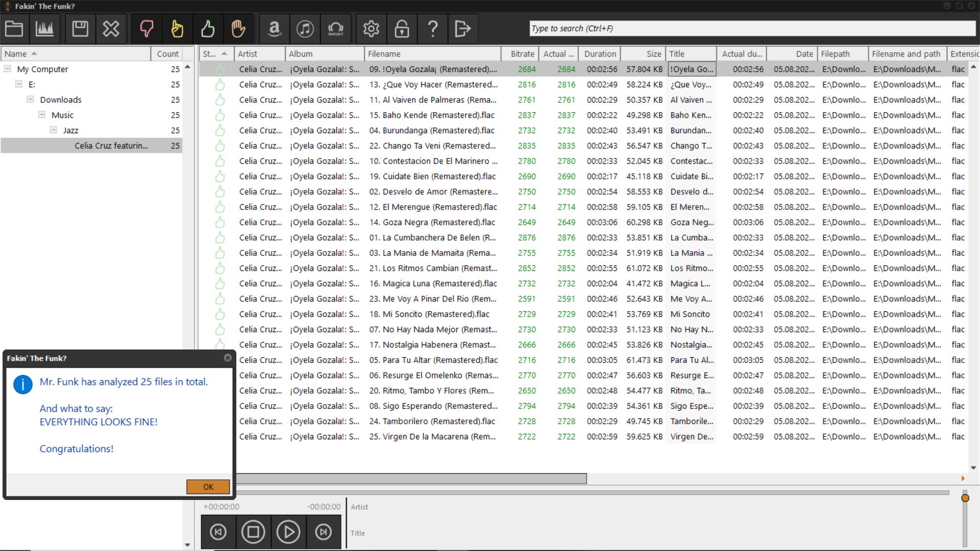Open the Amazon search icon
The image size is (980, 551).
[274, 29]
